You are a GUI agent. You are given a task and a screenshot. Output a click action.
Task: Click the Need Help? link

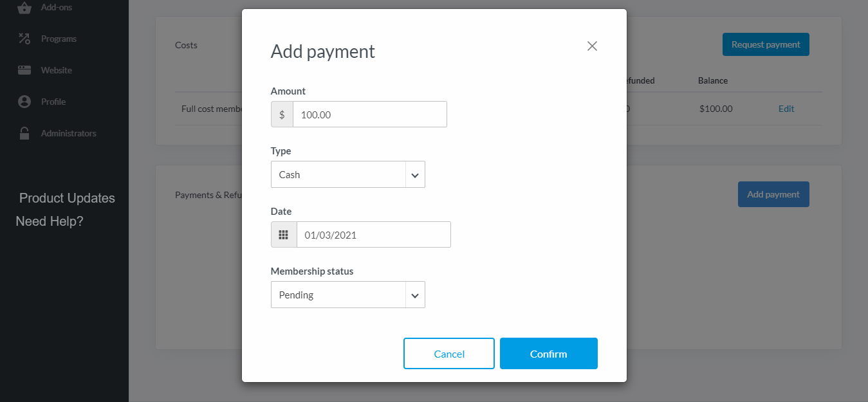50,221
